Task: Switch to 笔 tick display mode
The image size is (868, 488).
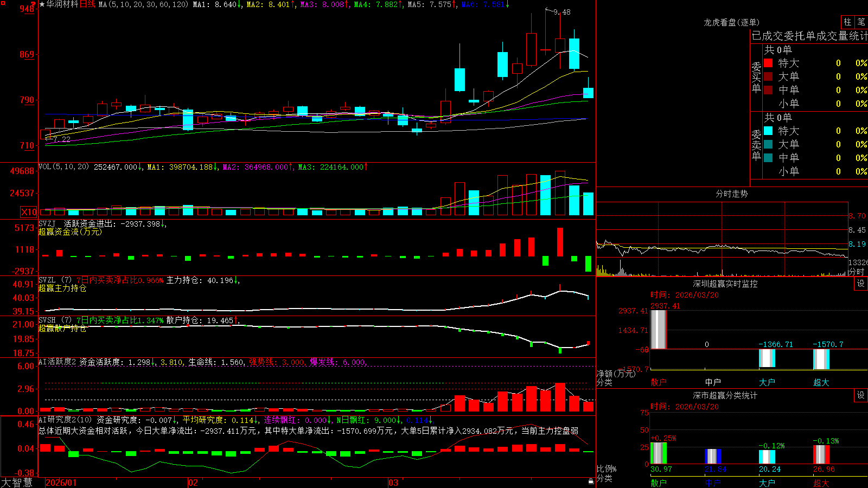Action: (x=861, y=22)
